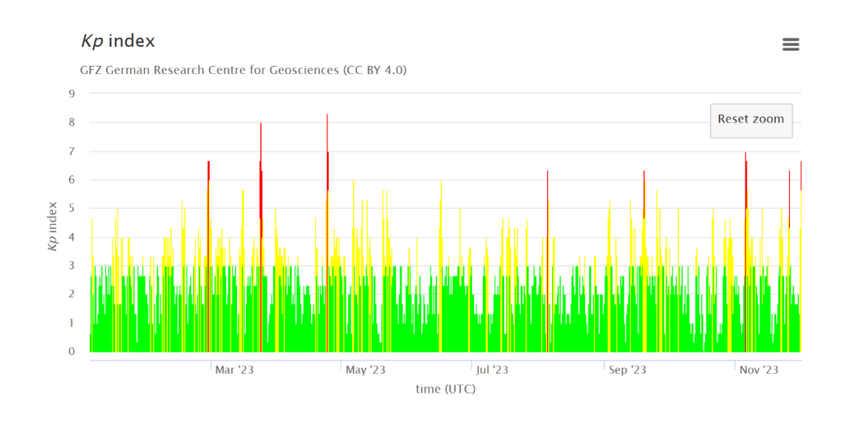Image resolution: width=868 pixels, height=438 pixels.
Task: Select the Jul '23 x-axis label
Action: (492, 370)
